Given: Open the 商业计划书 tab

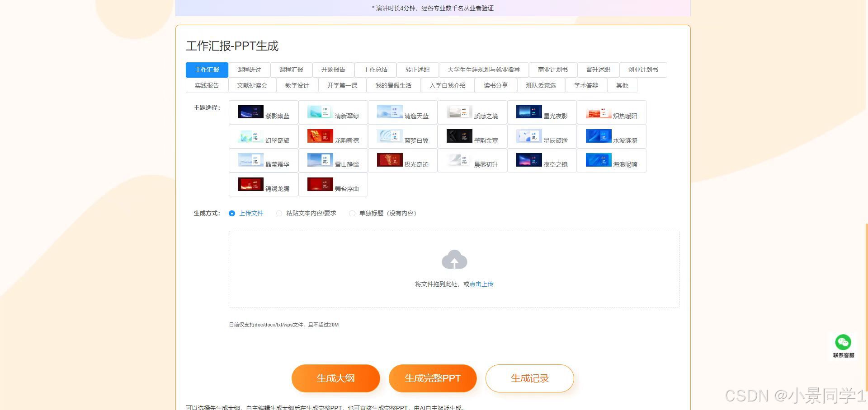Looking at the screenshot, I should click(x=553, y=70).
